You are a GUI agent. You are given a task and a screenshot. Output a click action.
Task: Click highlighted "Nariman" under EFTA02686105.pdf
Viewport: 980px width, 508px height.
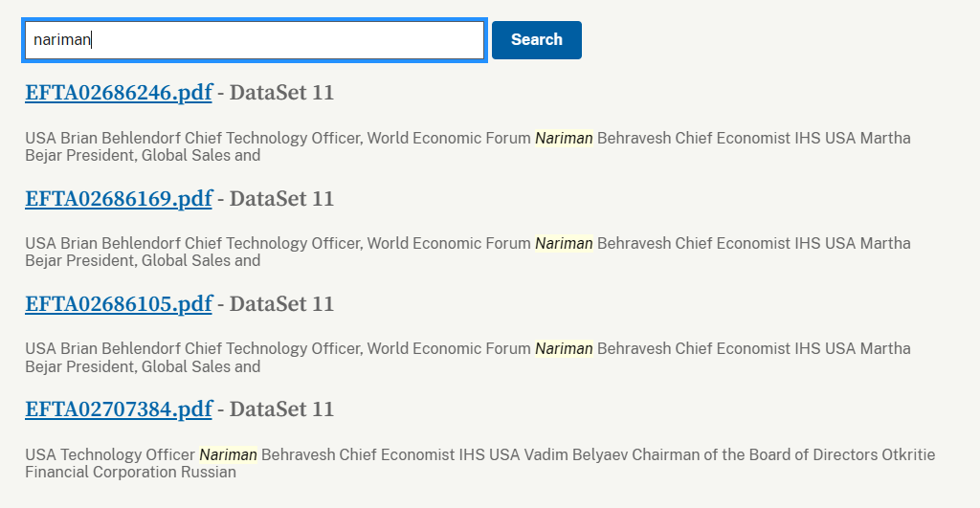pyautogui.click(x=564, y=349)
